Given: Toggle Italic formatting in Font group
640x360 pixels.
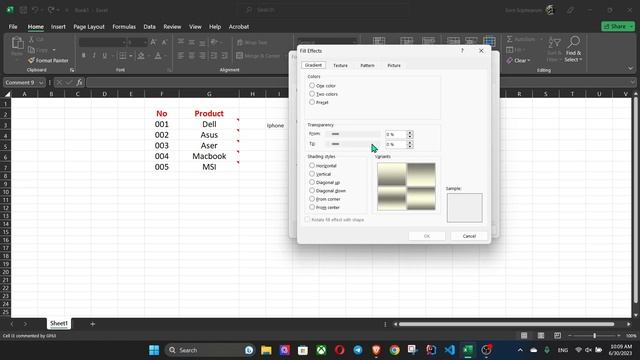Looking at the screenshot, I should [x=94, y=56].
